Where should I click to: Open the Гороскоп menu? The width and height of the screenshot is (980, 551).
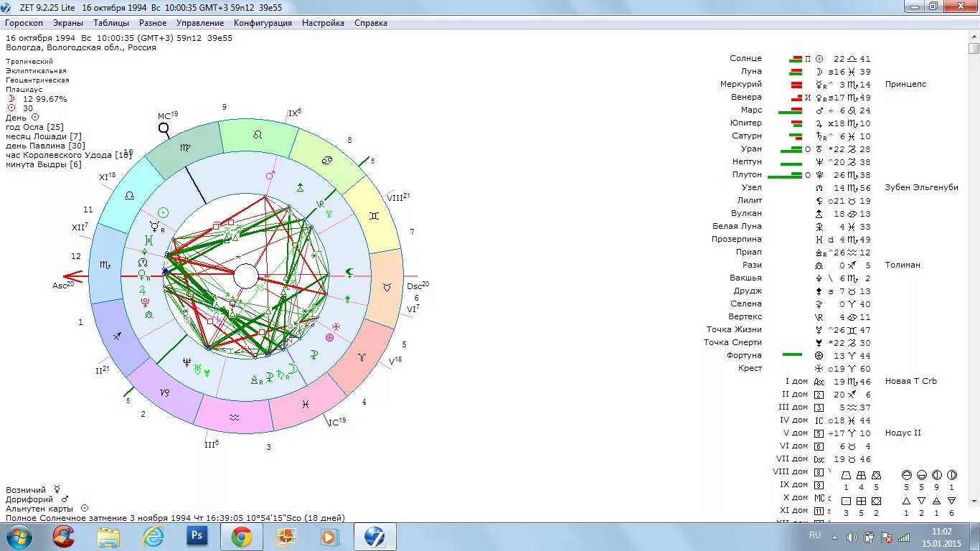tap(24, 23)
